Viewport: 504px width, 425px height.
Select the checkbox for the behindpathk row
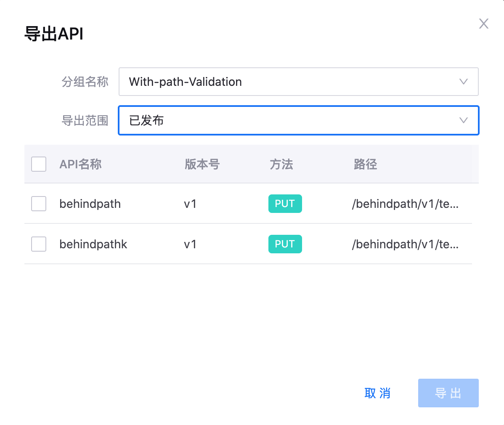39,244
